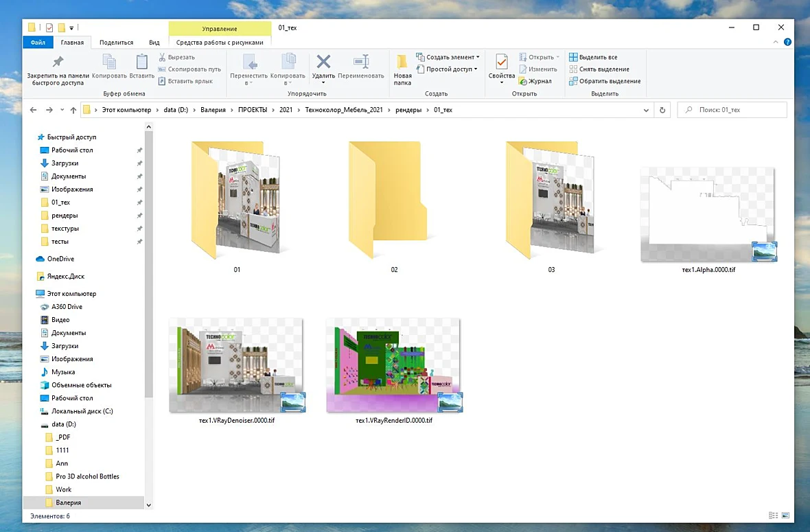Viewport: 810px width, 532px height.
Task: Open address bar history dropdown chevron
Action: pos(646,110)
